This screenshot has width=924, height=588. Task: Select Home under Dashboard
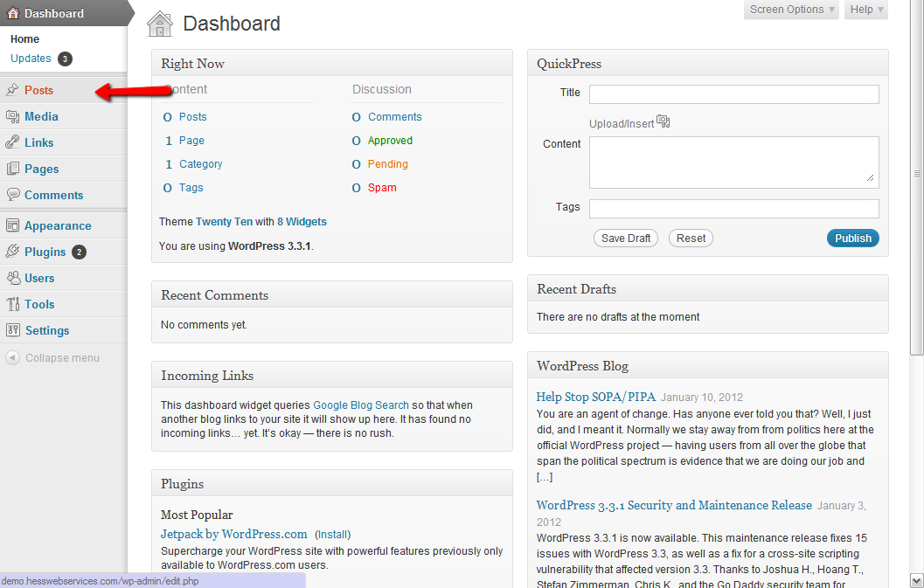pos(24,39)
